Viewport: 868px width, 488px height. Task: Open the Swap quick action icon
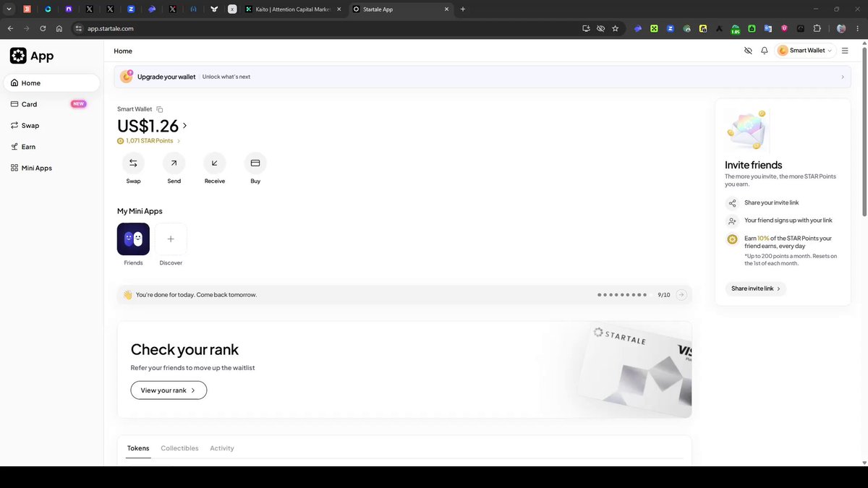point(133,163)
